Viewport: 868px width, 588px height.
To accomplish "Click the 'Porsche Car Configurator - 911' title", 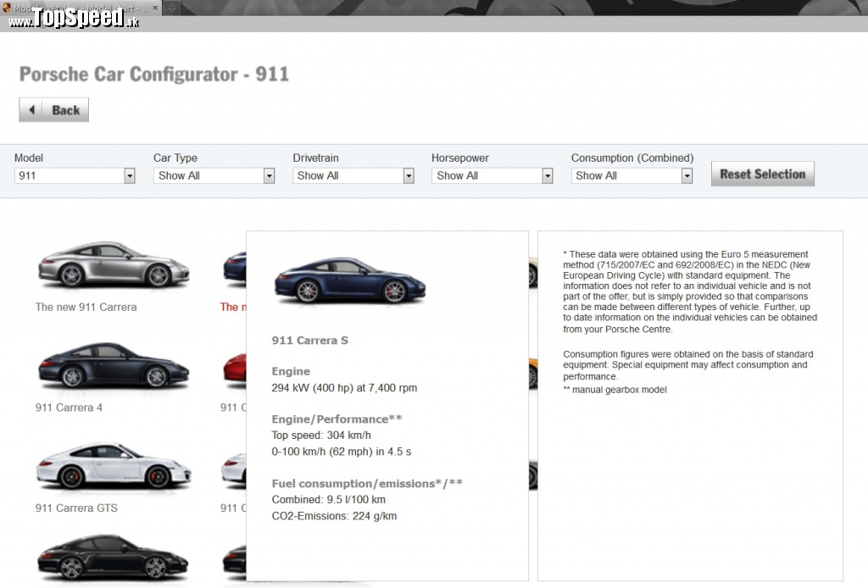I will 154,74.
